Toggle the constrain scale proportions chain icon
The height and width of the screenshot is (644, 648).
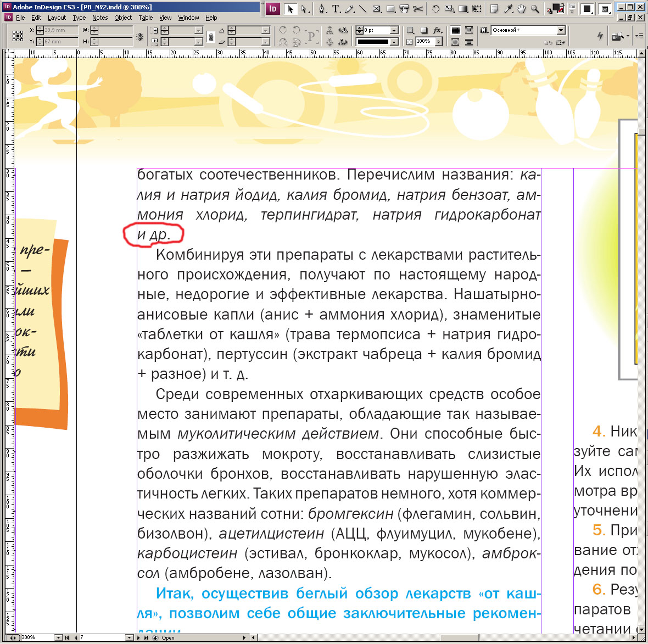(211, 36)
